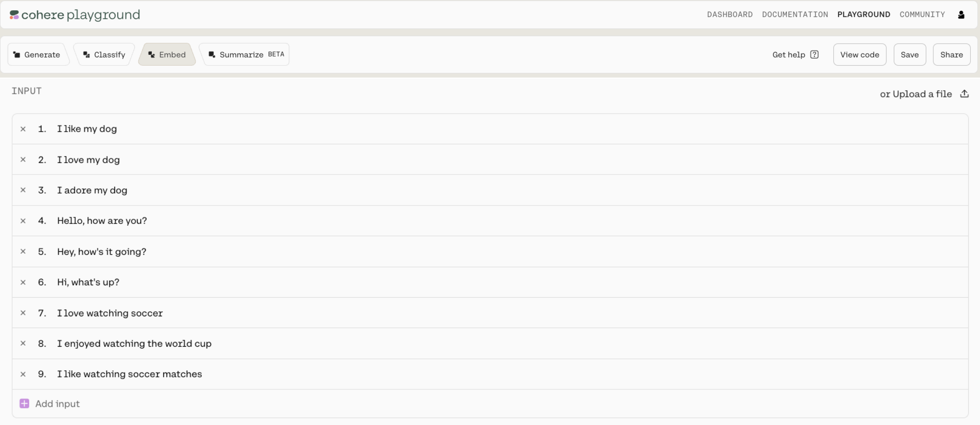Go to Dashboard in top navigation
The width and height of the screenshot is (980, 425).
730,14
